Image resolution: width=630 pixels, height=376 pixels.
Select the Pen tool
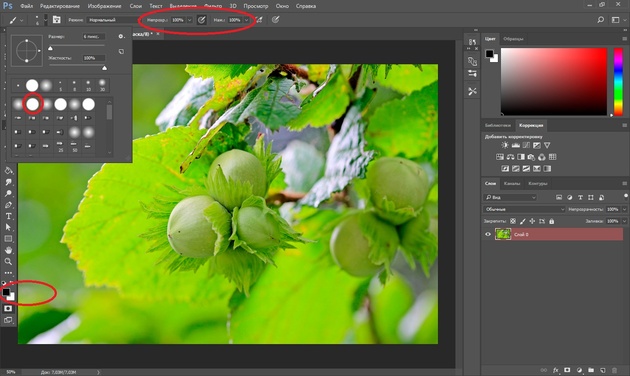point(8,205)
